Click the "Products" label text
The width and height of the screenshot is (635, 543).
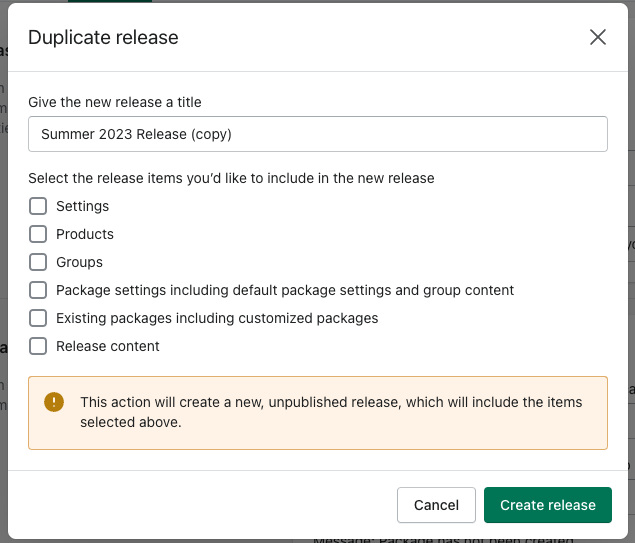tap(85, 234)
